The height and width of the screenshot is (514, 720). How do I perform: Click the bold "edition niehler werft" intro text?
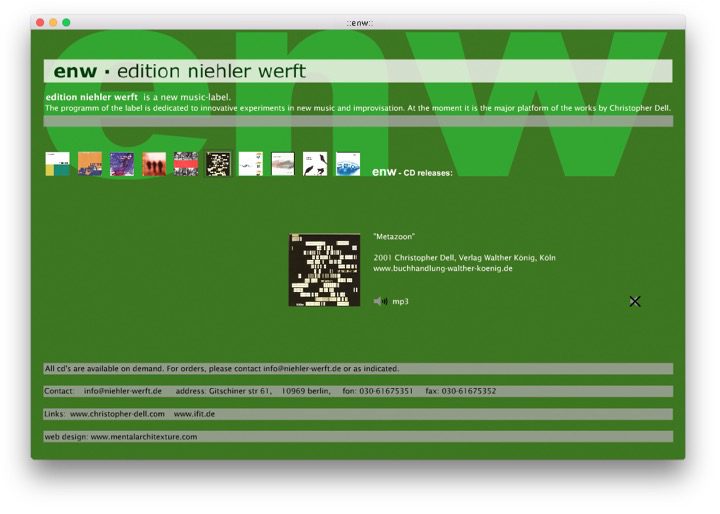(92, 97)
